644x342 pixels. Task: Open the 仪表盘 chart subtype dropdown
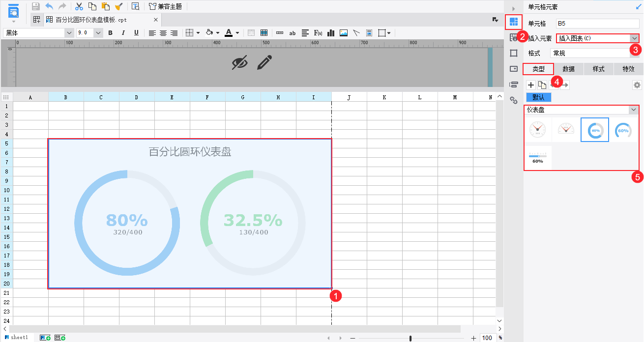point(634,109)
